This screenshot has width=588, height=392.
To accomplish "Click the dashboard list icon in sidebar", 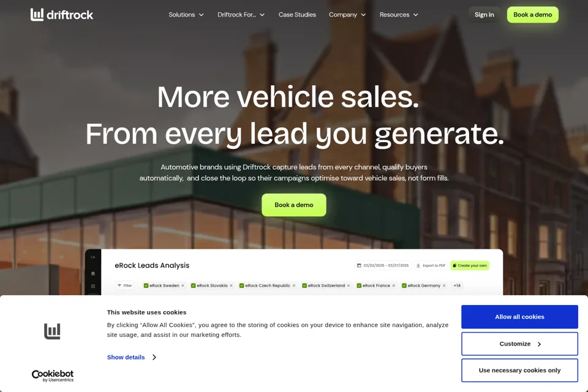I will pyautogui.click(x=93, y=286).
